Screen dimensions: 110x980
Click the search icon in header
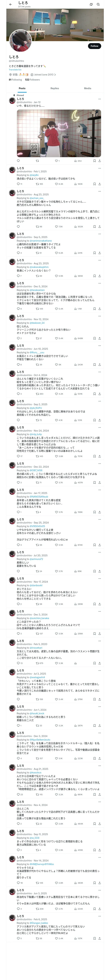[98, 5]
